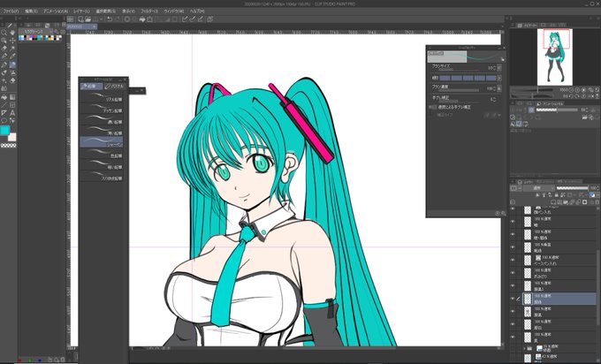Click Fill icon in command bar
Image resolution: width=601 pixels, height=364 pixels.
[141, 19]
